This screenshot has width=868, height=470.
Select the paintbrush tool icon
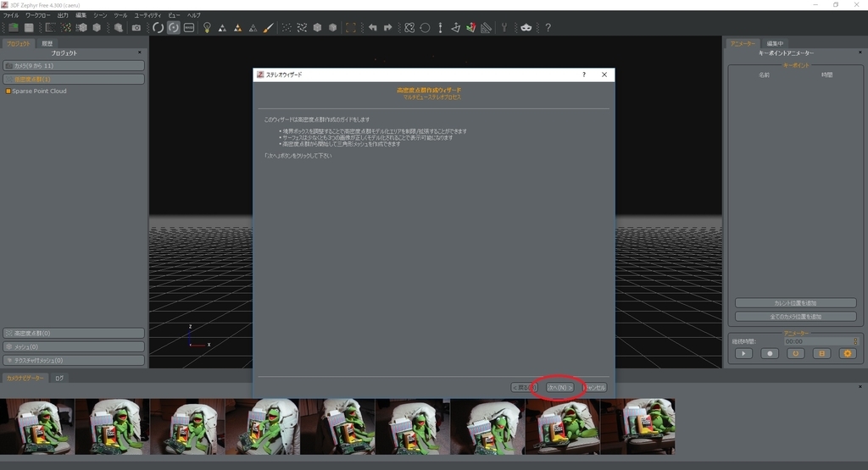[268, 28]
